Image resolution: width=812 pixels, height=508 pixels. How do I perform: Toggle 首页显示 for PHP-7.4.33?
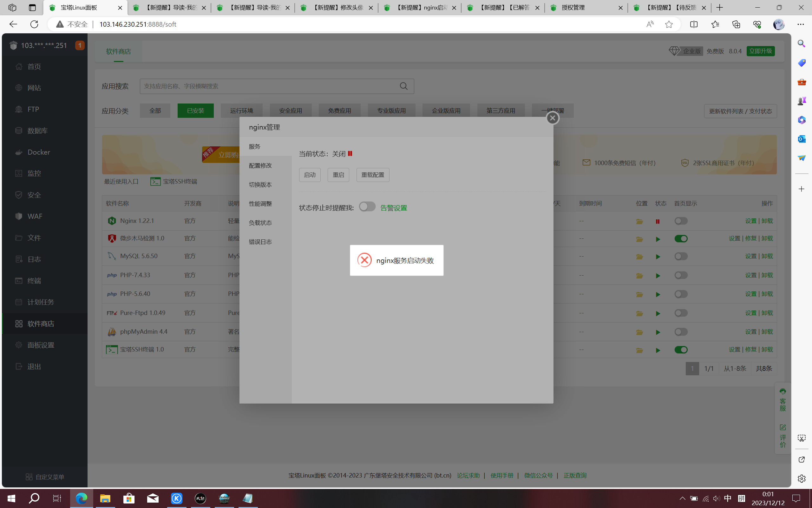coord(681,275)
